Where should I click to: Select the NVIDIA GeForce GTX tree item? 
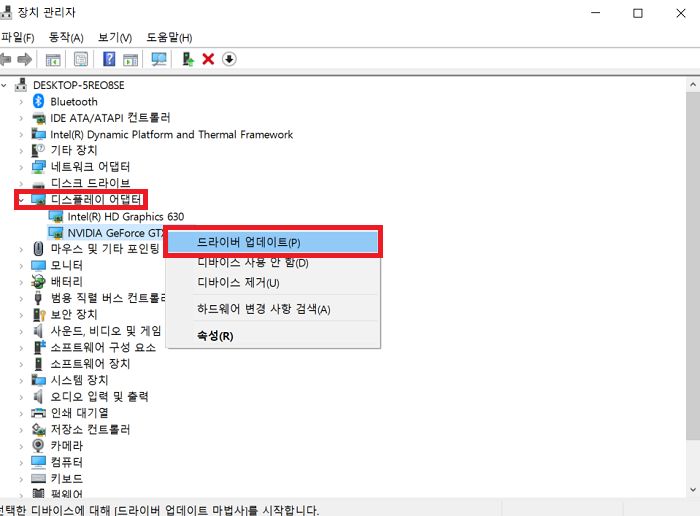[x=116, y=233]
